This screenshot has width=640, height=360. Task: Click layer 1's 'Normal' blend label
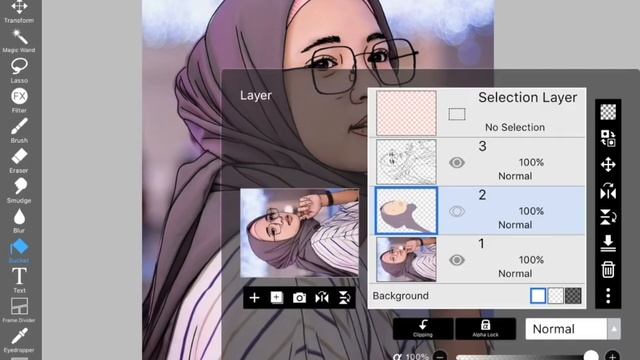(x=515, y=273)
